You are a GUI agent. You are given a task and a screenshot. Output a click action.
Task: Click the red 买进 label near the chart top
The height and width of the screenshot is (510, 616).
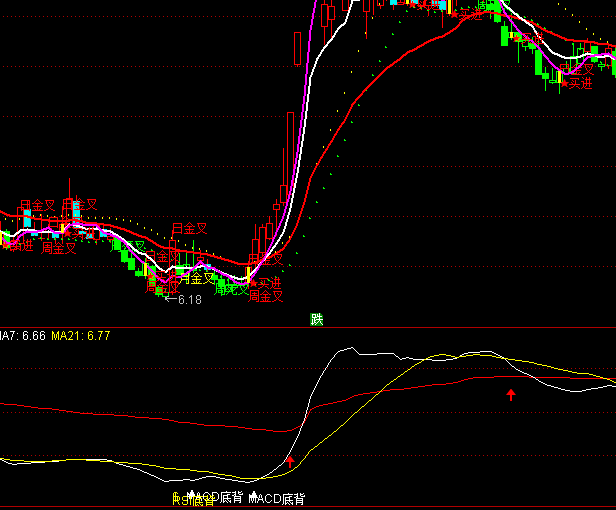pos(428,5)
